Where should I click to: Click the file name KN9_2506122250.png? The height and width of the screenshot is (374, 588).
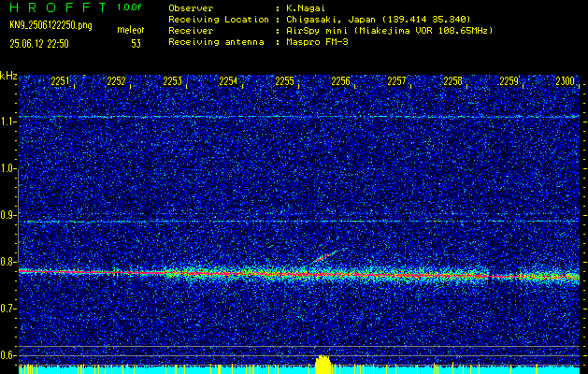pos(50,25)
